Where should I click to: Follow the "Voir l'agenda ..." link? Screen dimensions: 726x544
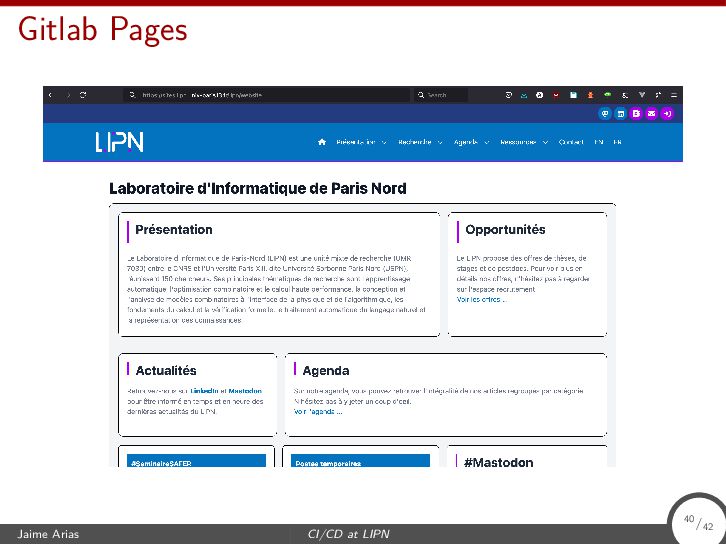tap(318, 412)
